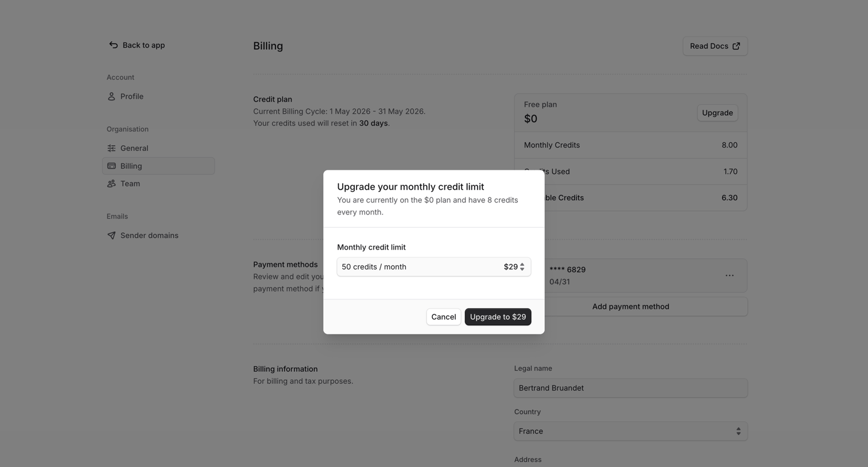This screenshot has height=467, width=868.
Task: Click the $29 up-down arrows in selector
Action: click(522, 267)
